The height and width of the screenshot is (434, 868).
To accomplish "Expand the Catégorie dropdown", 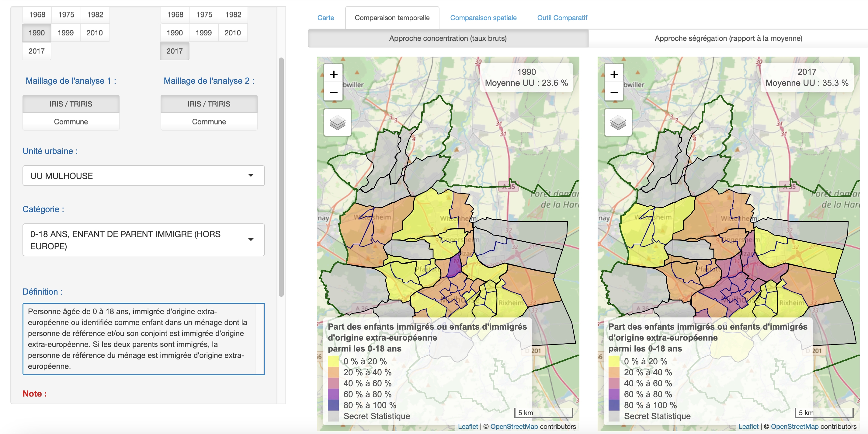I will click(x=144, y=240).
